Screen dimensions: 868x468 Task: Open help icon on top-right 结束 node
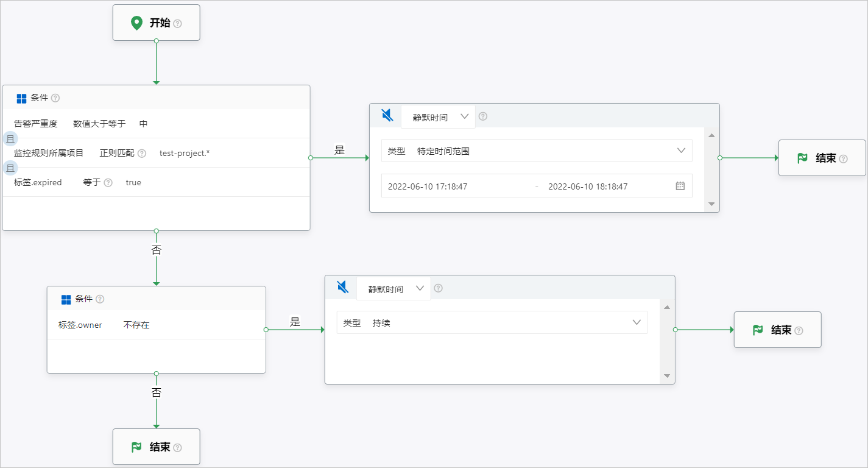tap(843, 158)
